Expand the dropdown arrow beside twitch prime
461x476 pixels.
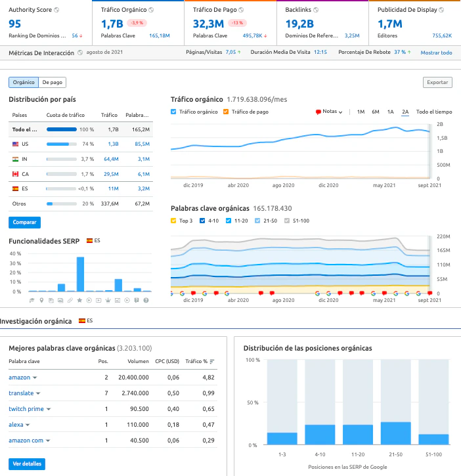tap(49, 409)
